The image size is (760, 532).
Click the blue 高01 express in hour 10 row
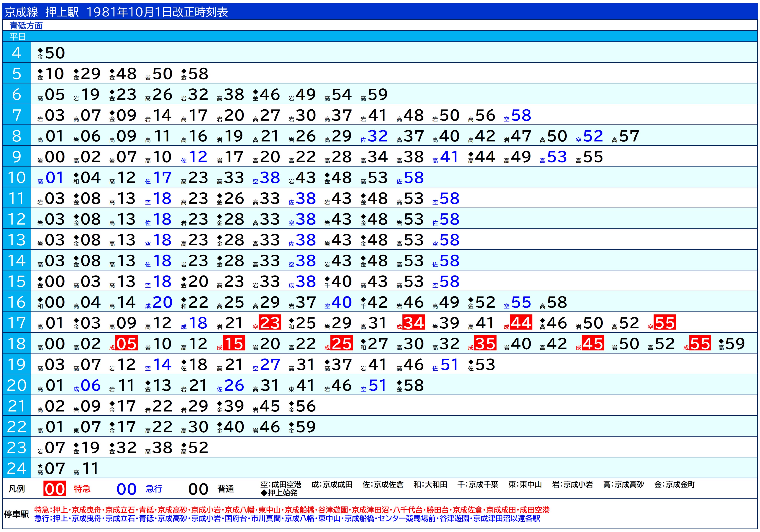[x=50, y=178]
